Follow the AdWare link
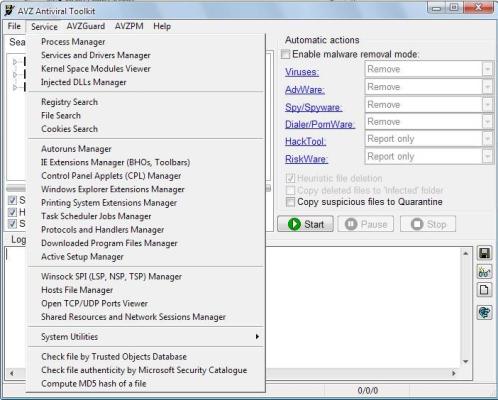 pyautogui.click(x=305, y=89)
